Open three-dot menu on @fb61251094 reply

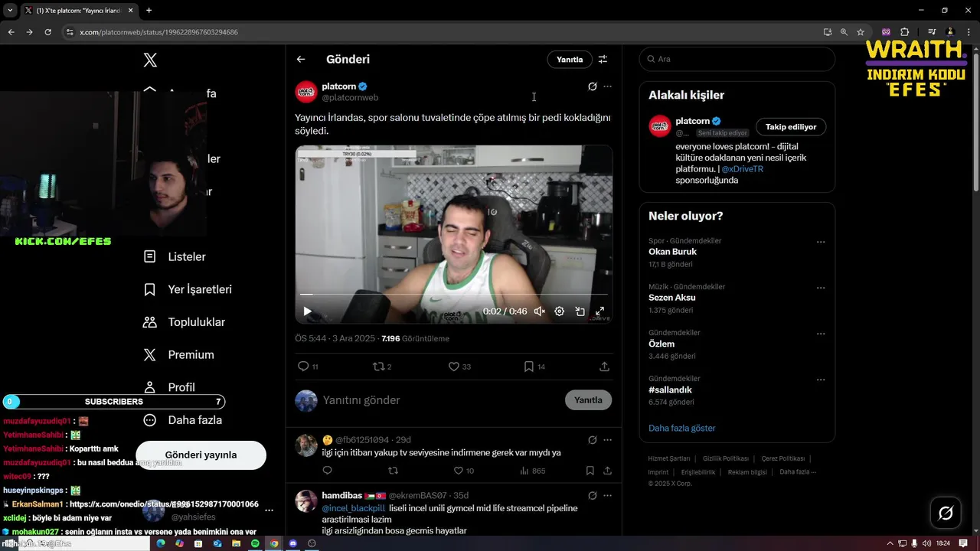coord(607,440)
